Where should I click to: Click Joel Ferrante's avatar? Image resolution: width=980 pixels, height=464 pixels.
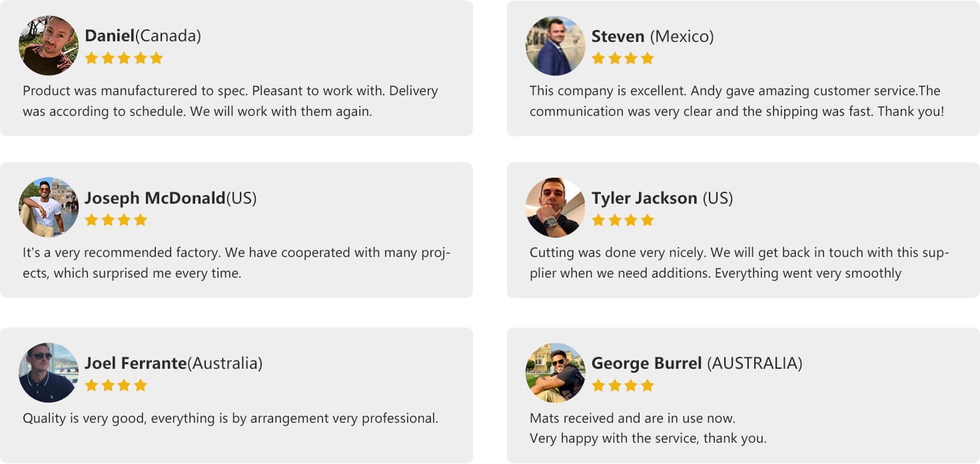(49, 372)
